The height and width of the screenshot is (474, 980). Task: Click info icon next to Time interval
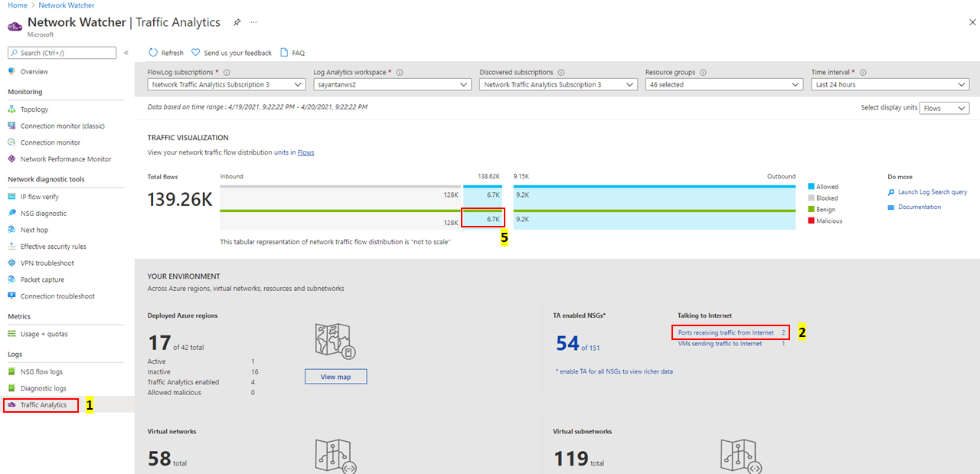pos(863,73)
